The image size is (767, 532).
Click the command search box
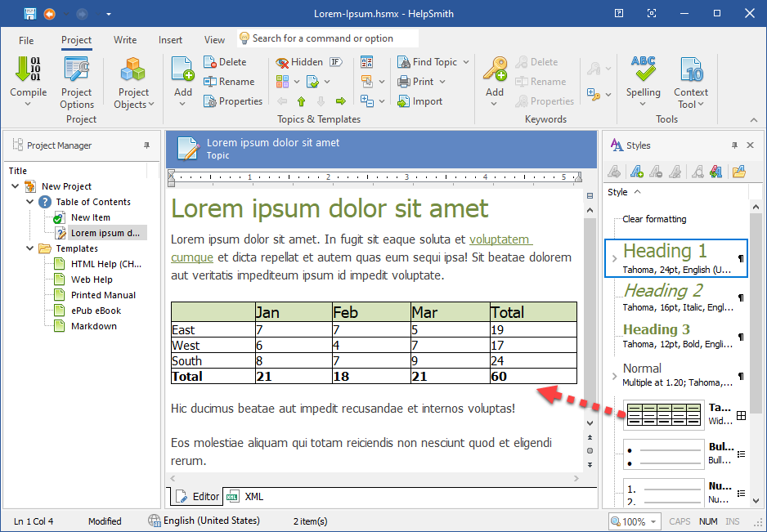[328, 38]
